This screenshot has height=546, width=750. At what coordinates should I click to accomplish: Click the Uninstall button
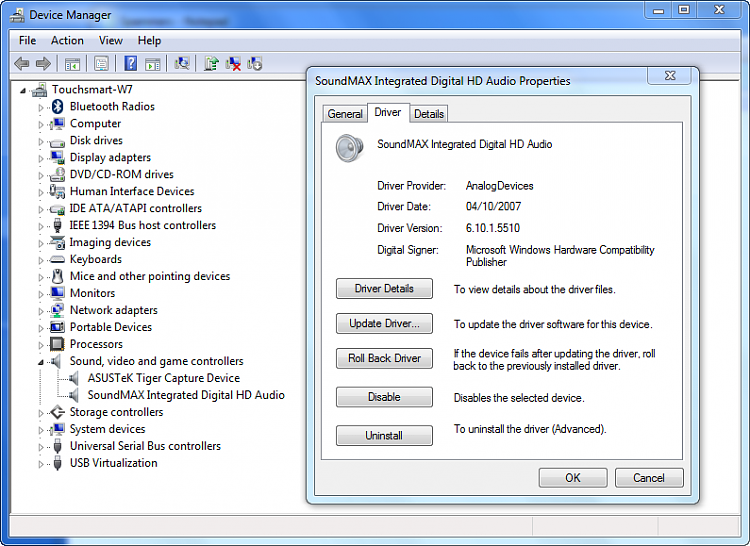[384, 436]
